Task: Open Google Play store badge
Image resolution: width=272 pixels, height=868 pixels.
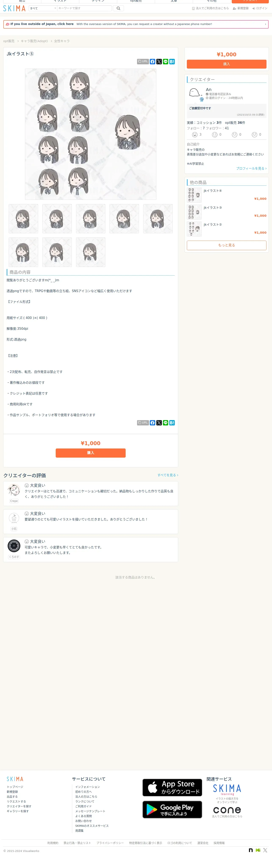Action: 172,809
